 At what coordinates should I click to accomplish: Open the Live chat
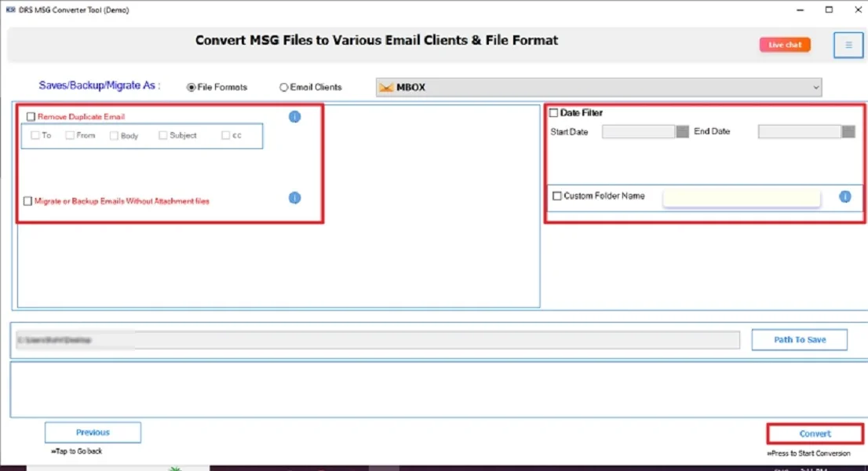[784, 45]
